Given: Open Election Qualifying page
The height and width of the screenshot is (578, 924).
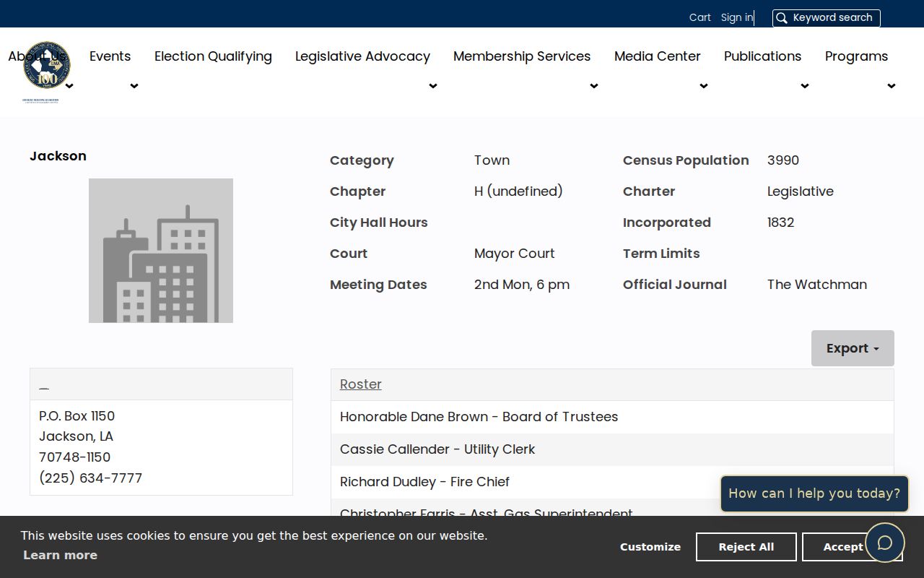Looking at the screenshot, I should coord(213,56).
